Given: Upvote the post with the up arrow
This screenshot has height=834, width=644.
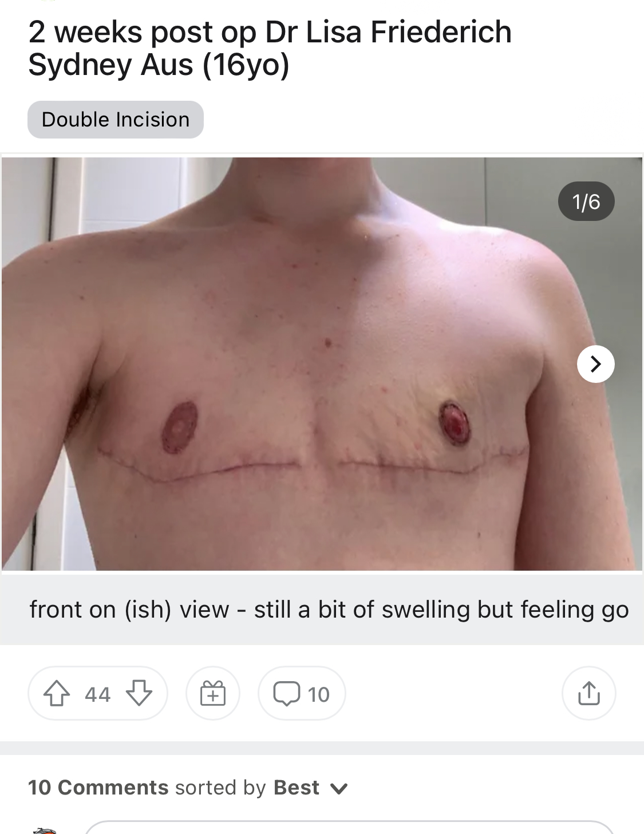Looking at the screenshot, I should 57,693.
